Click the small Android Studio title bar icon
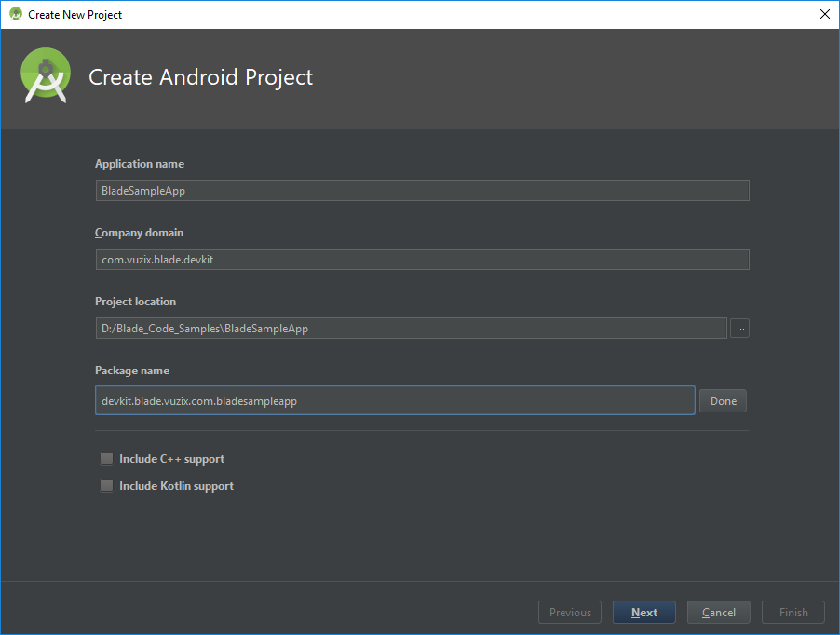Screen dimensions: 840x635 coord(16,15)
